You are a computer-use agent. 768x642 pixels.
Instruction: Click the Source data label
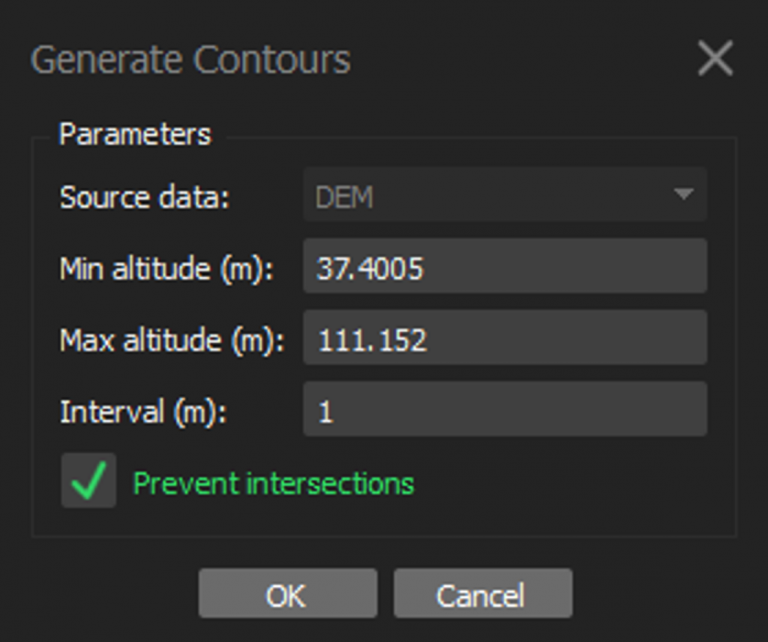click(145, 197)
